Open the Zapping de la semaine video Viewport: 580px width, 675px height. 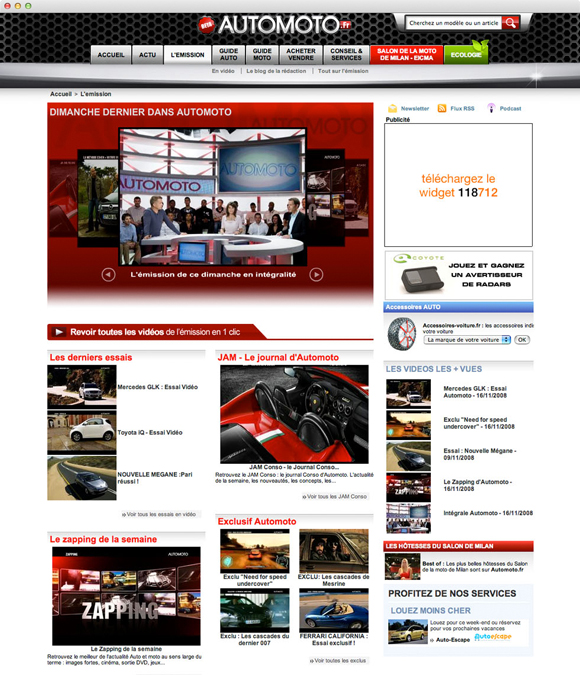pos(126,596)
